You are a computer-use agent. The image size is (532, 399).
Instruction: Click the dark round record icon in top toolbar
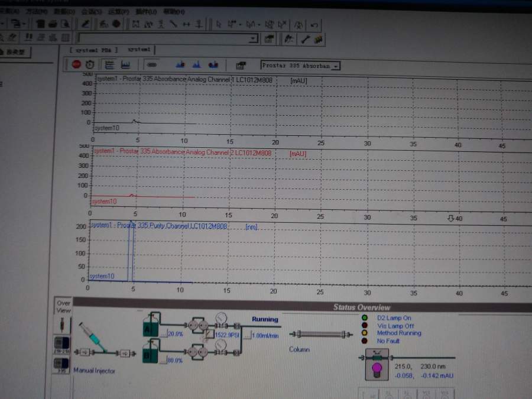(x=116, y=24)
